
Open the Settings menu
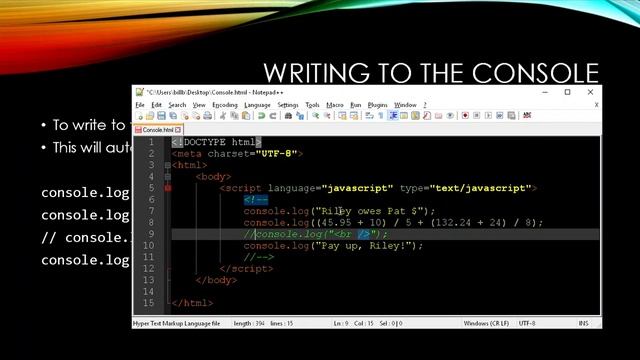click(x=288, y=105)
